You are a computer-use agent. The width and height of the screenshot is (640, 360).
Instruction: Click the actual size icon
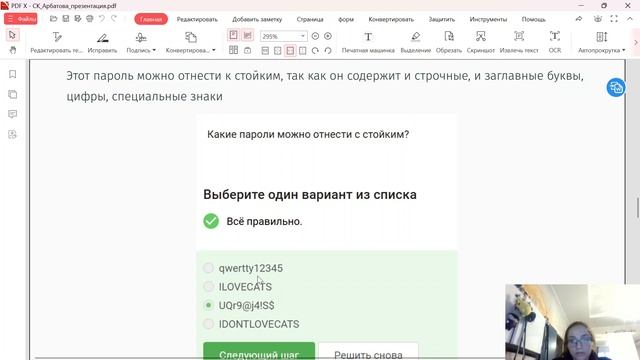(x=265, y=51)
